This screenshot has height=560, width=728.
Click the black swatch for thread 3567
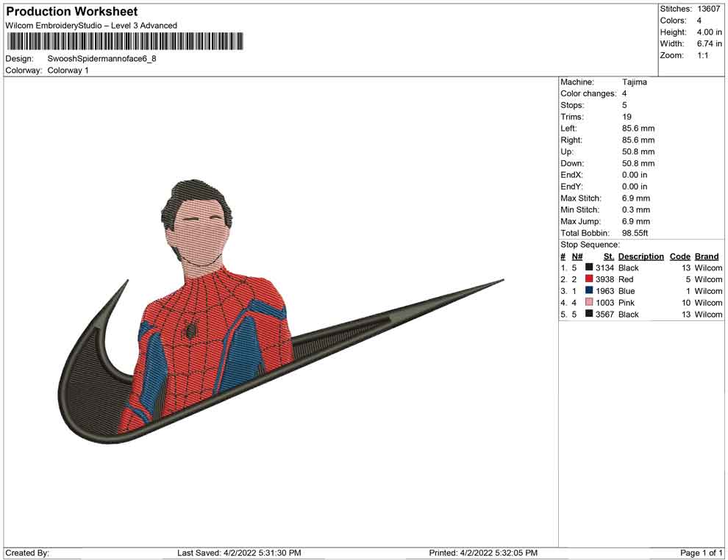(x=589, y=314)
